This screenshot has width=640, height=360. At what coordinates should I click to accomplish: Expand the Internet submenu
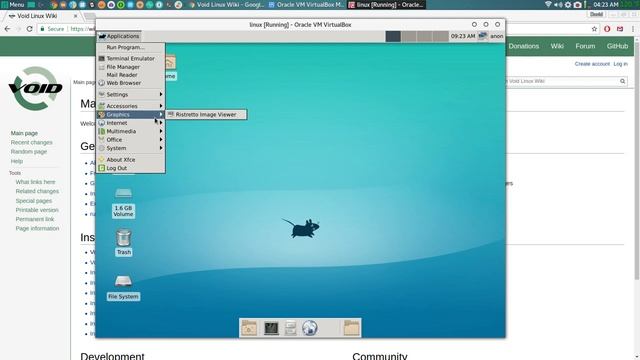(x=131, y=123)
